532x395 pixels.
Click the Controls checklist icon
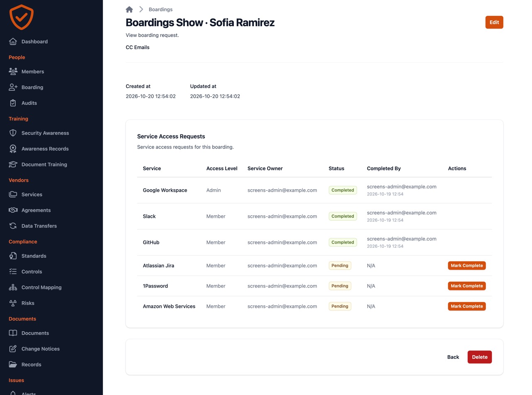click(13, 271)
